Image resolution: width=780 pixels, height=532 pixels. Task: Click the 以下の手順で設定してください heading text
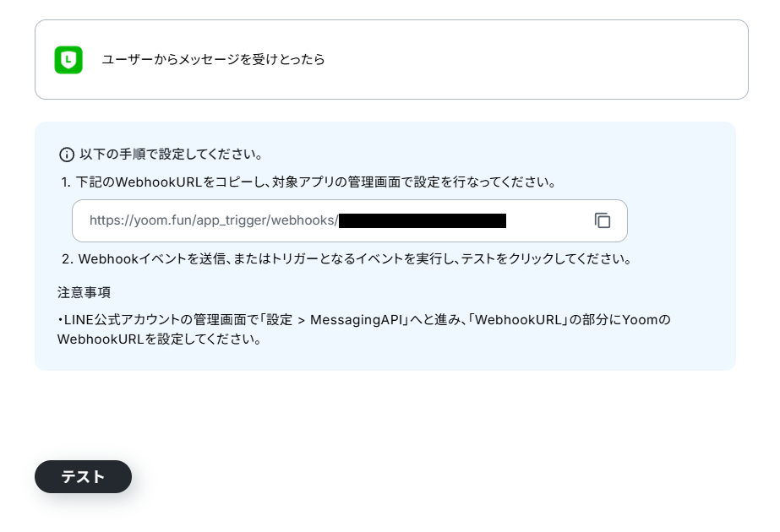point(171,155)
